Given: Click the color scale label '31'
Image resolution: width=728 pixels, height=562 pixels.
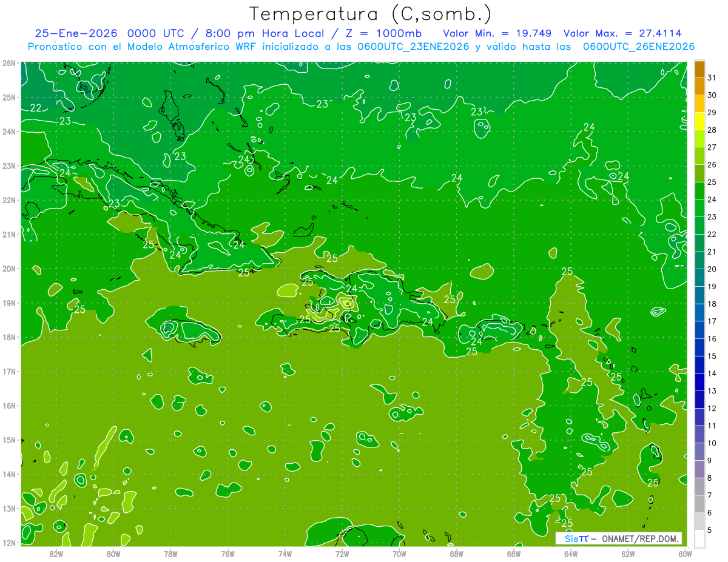Looking at the screenshot, I should click(712, 78).
